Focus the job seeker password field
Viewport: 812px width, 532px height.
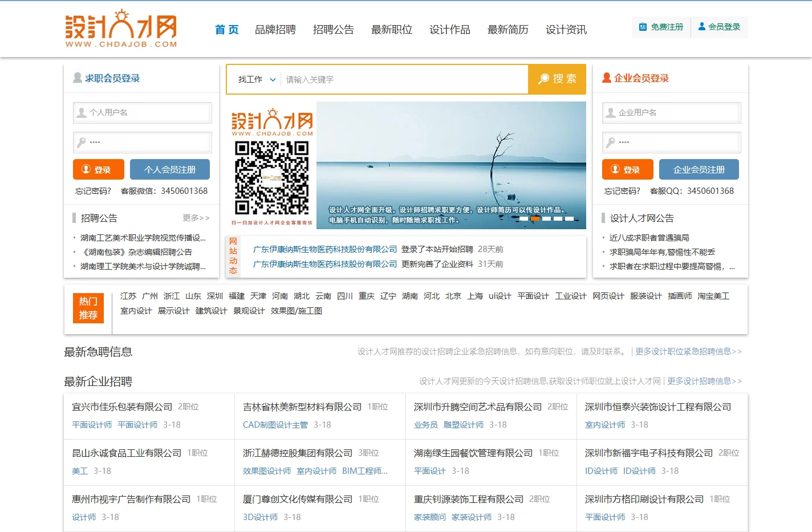pyautogui.click(x=143, y=143)
